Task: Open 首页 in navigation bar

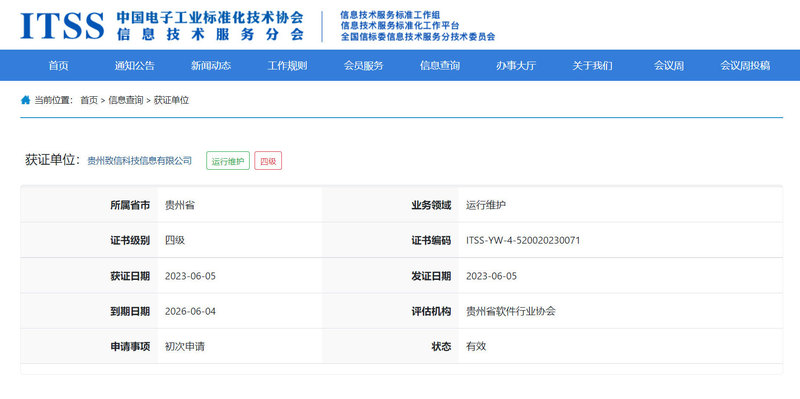Action: [x=58, y=65]
